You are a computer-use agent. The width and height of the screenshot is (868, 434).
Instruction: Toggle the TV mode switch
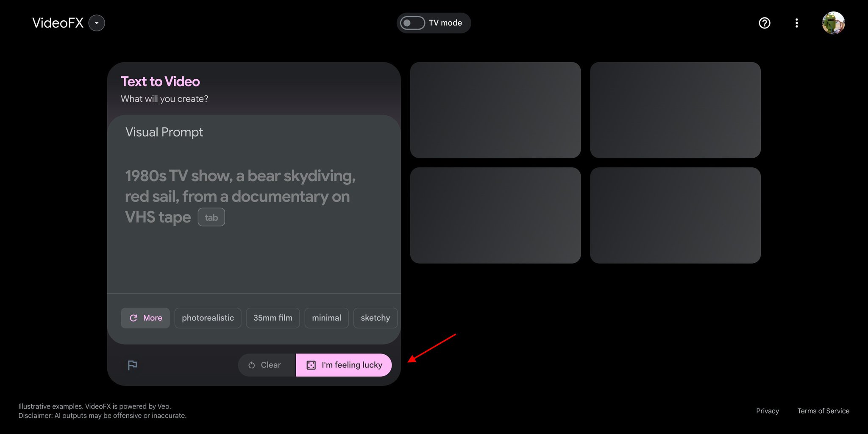(412, 23)
